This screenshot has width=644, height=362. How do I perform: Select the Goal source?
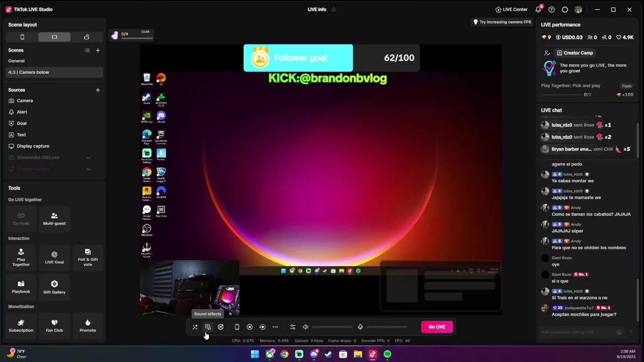(54, 123)
